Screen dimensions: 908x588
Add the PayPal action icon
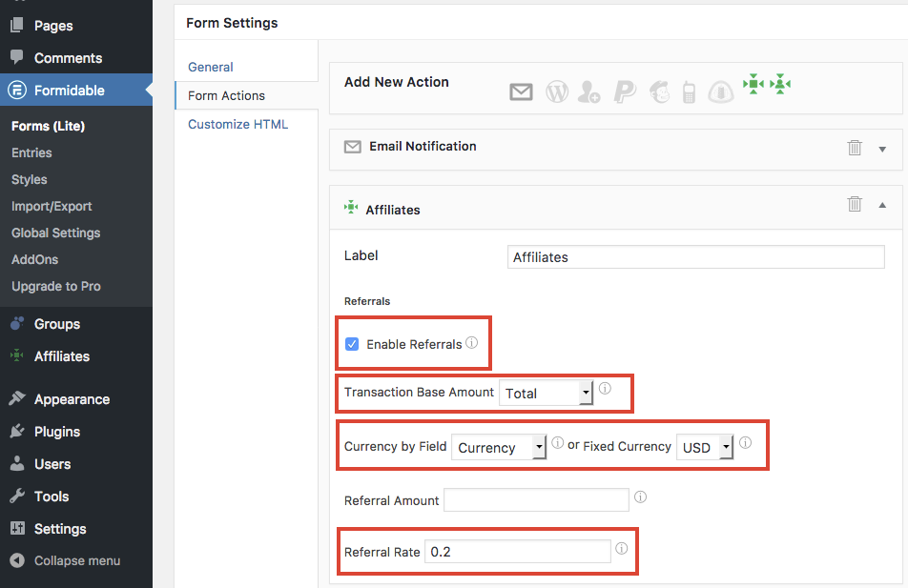625,91
